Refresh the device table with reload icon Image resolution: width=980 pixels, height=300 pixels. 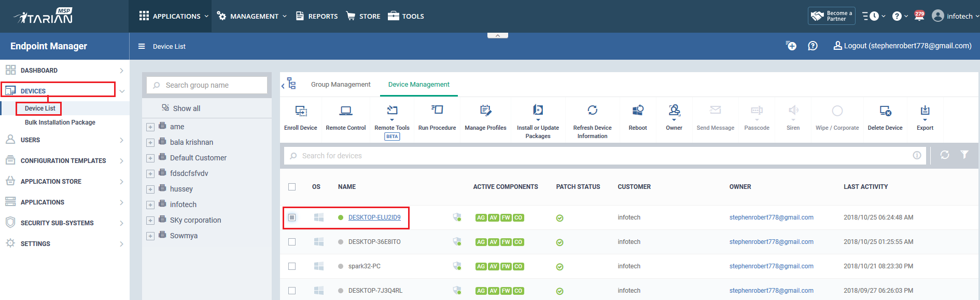click(945, 155)
